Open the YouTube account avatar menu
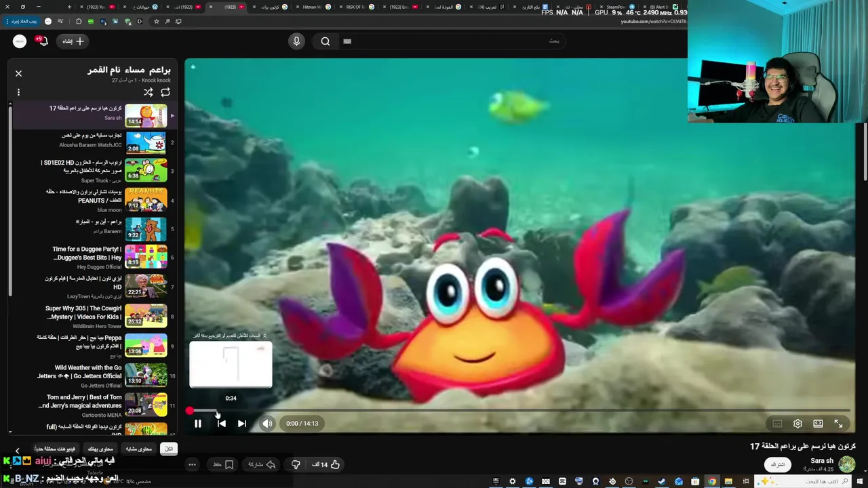The width and height of the screenshot is (868, 488). [x=20, y=41]
